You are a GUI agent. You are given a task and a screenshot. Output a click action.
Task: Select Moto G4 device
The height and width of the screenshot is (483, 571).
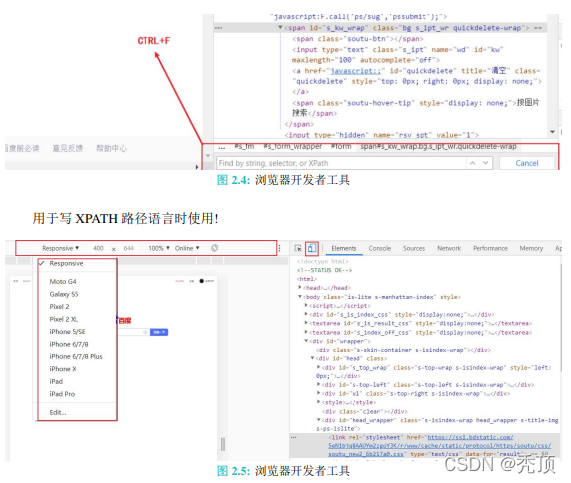(x=63, y=282)
